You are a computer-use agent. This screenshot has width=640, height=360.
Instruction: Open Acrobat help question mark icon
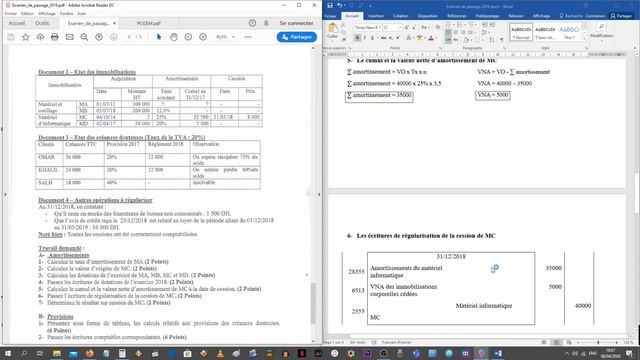(x=252, y=23)
